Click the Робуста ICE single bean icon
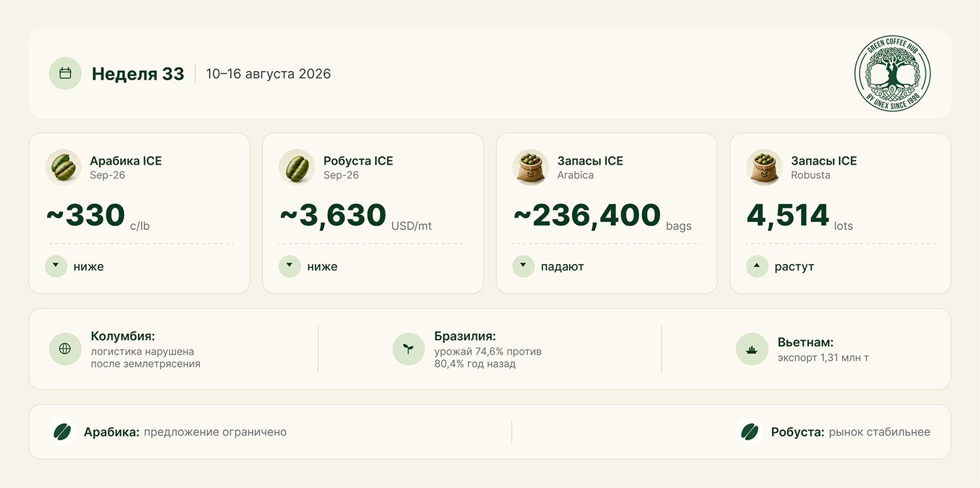The image size is (980, 488). [x=297, y=167]
